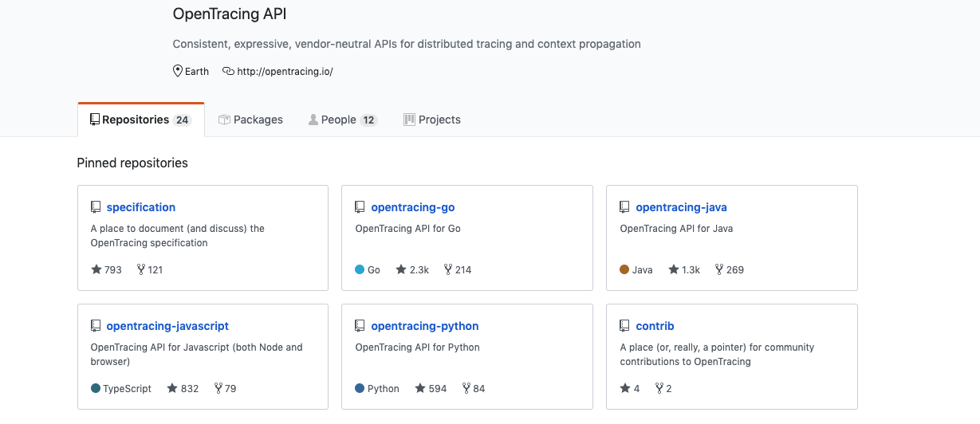The height and width of the screenshot is (424, 980).
Task: Click the 269 forks count for opentracing-java
Action: click(x=734, y=269)
